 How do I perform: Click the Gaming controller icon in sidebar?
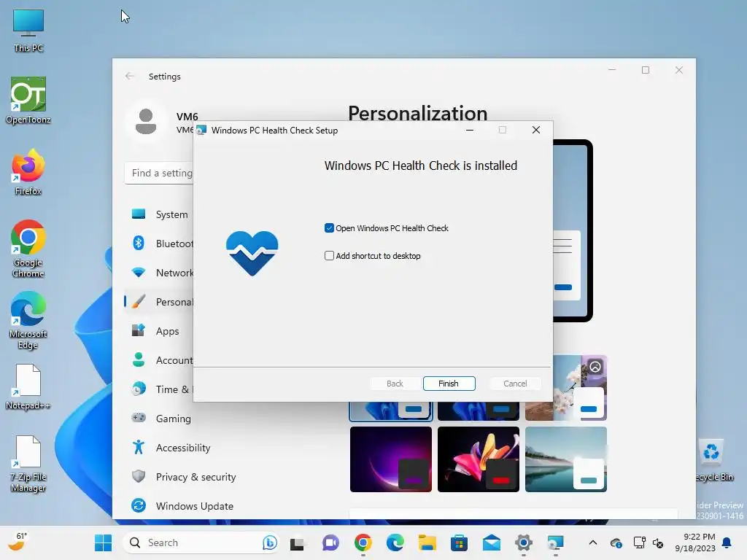click(139, 418)
